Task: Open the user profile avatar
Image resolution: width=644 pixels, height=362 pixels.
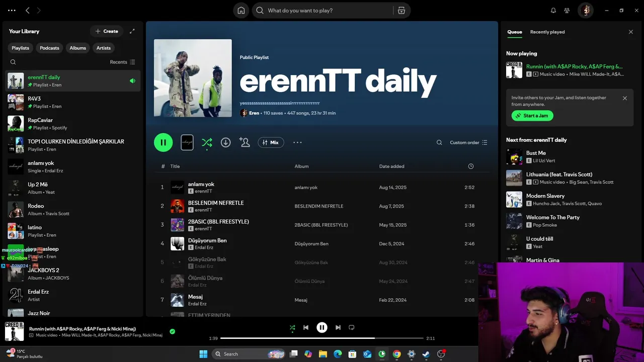Action: pyautogui.click(x=586, y=11)
